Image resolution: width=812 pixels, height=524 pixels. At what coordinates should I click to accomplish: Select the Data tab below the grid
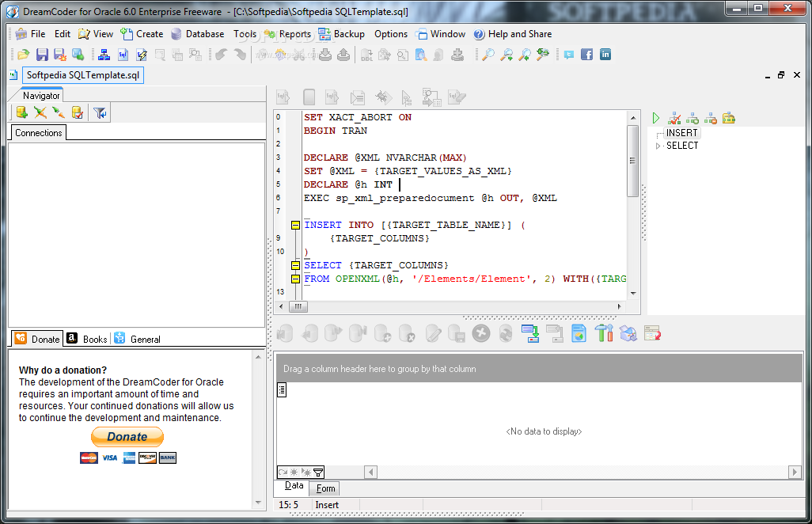(294, 486)
